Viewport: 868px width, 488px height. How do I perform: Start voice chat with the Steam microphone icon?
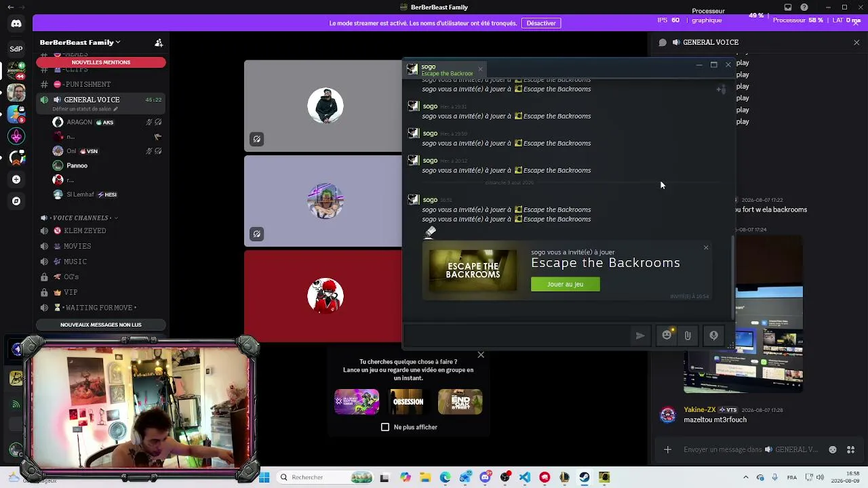[713, 335]
